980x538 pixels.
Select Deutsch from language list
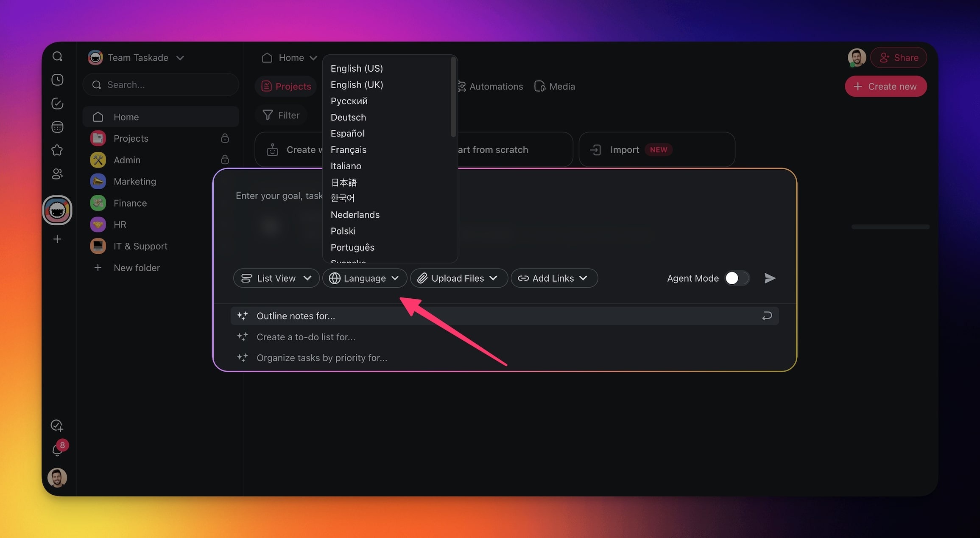pos(348,118)
